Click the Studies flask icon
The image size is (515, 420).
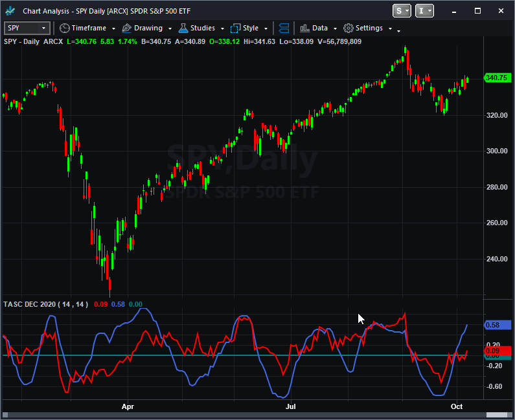click(183, 28)
